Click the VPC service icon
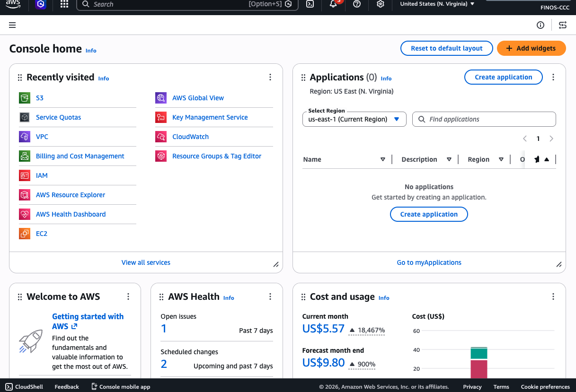 click(25, 137)
